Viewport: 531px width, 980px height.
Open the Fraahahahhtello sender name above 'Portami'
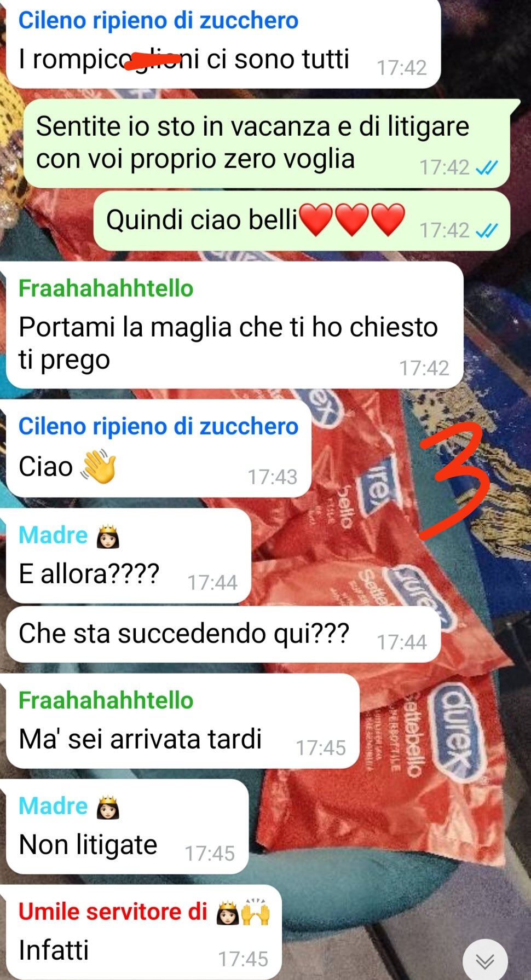pyautogui.click(x=106, y=288)
